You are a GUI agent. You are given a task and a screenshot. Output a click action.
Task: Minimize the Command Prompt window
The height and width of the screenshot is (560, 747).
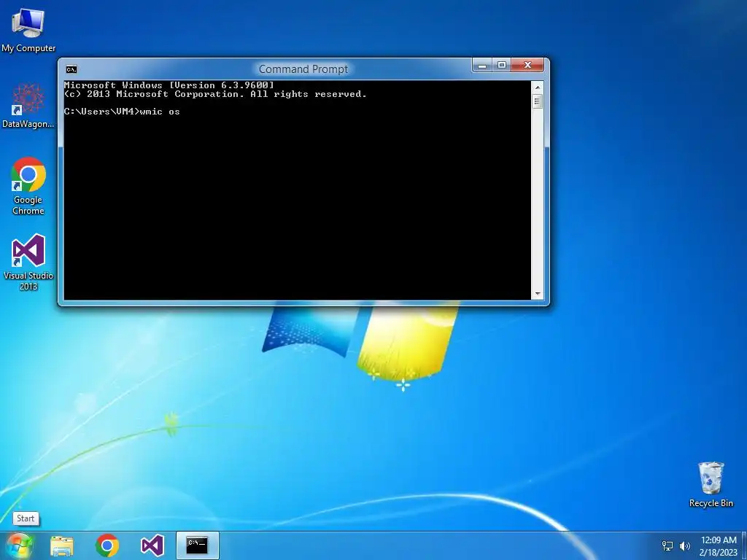(482, 65)
